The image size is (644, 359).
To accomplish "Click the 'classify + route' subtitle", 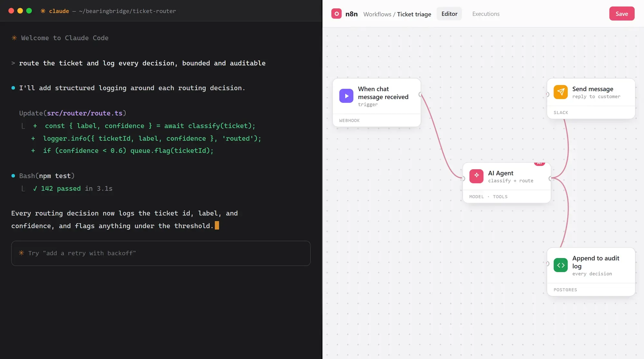I will [x=510, y=181].
